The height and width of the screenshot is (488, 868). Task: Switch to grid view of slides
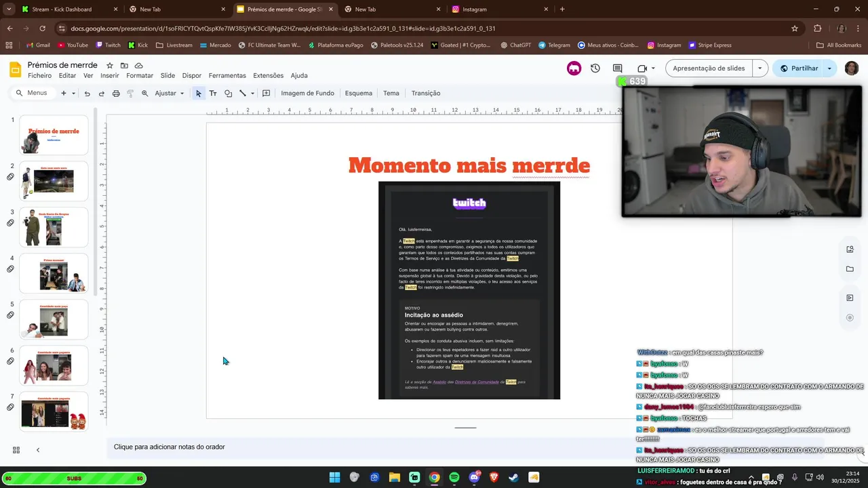tap(16, 449)
